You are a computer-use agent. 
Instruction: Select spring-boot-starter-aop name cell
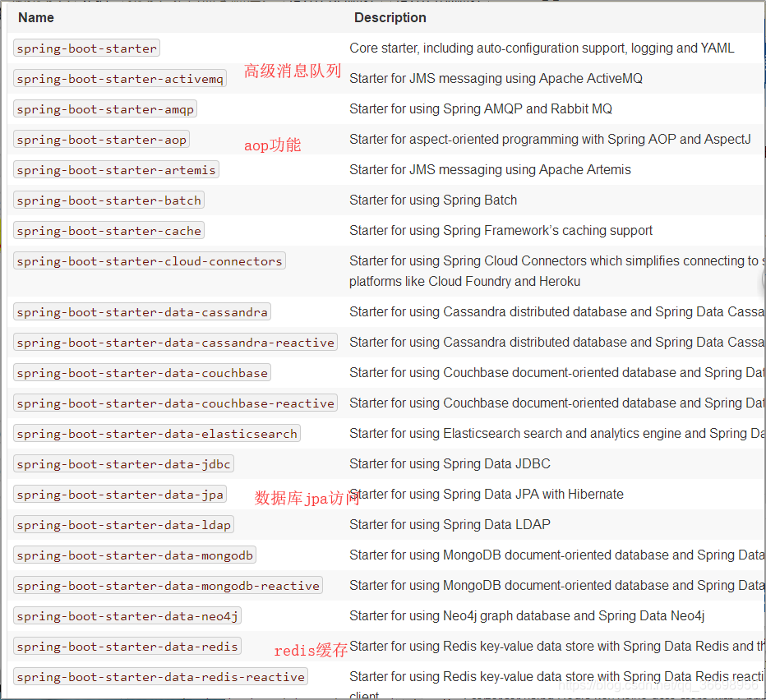pos(101,139)
